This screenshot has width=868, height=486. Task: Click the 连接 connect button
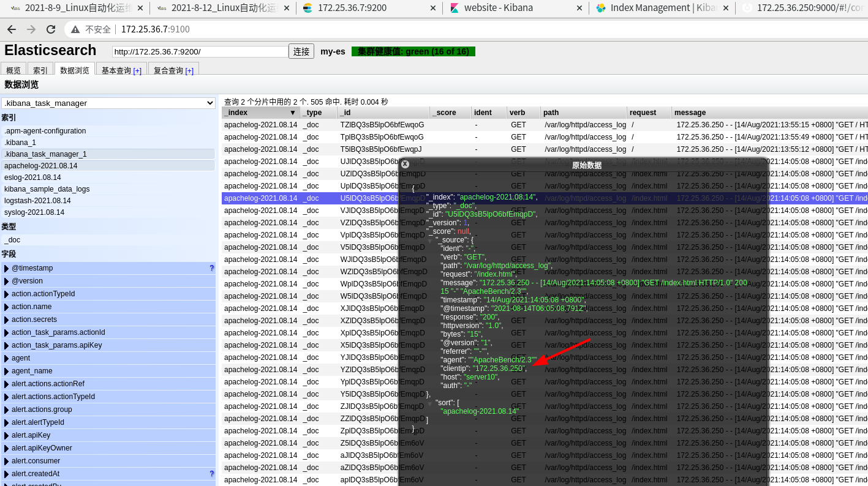pos(301,51)
